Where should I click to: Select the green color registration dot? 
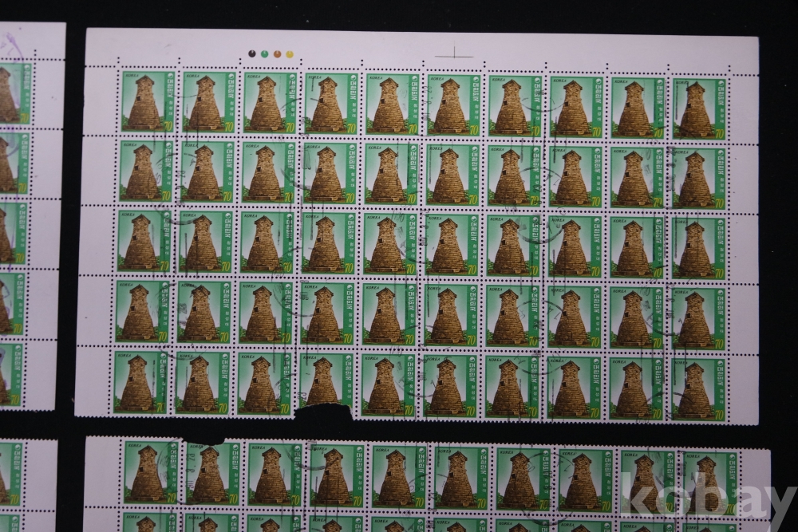264,54
